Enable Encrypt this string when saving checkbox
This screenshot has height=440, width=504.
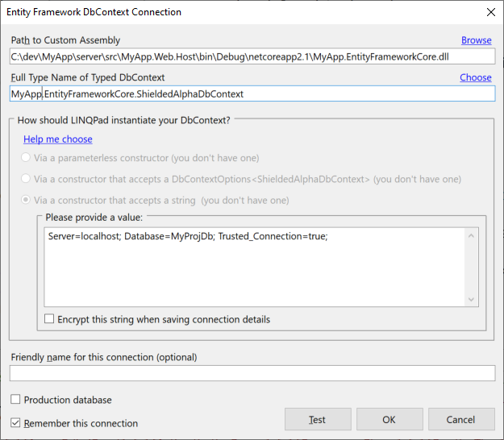49,319
